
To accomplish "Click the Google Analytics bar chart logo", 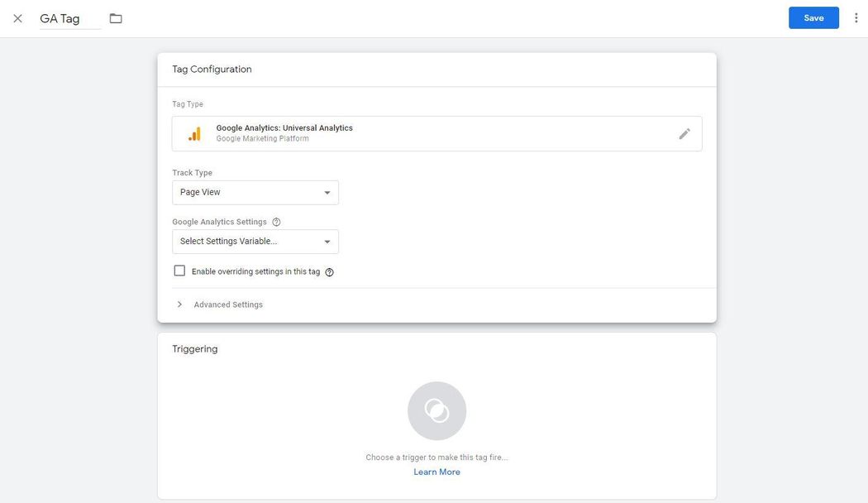I will [194, 134].
